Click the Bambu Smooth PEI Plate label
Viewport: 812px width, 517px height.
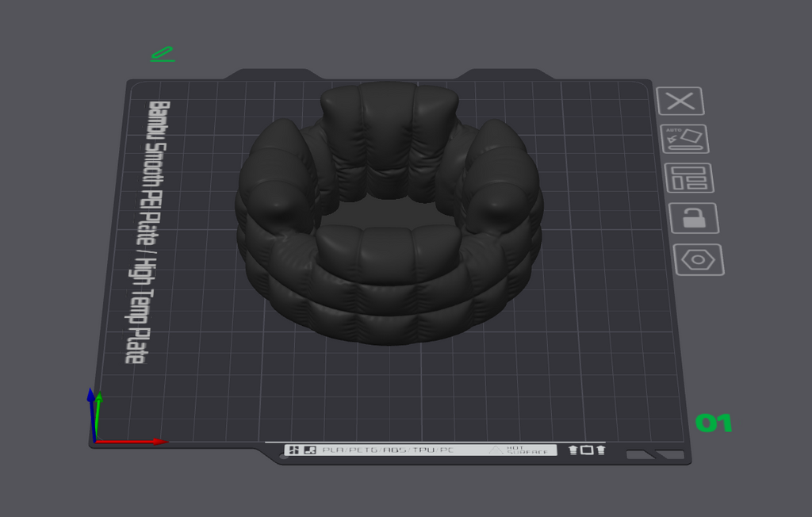[x=147, y=232]
